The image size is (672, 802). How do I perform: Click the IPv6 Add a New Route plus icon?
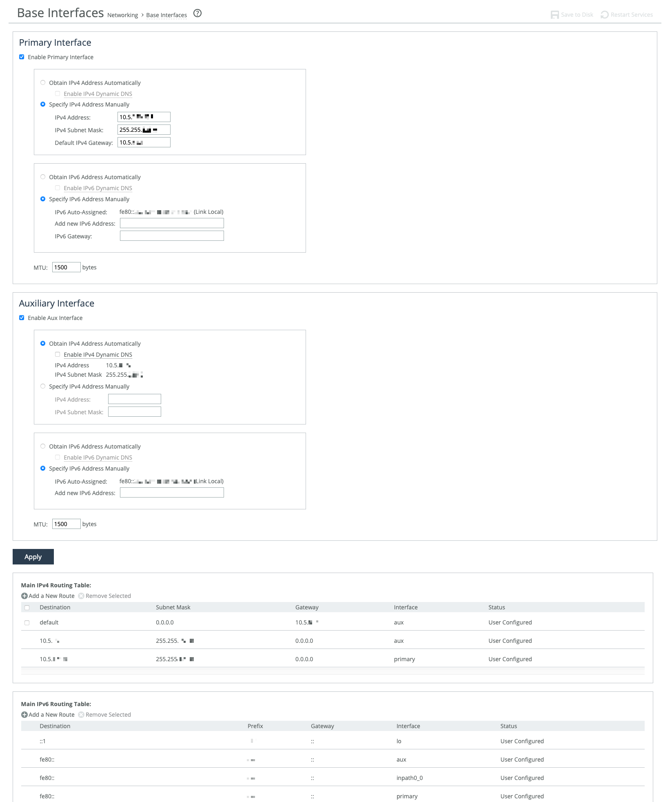pos(24,715)
